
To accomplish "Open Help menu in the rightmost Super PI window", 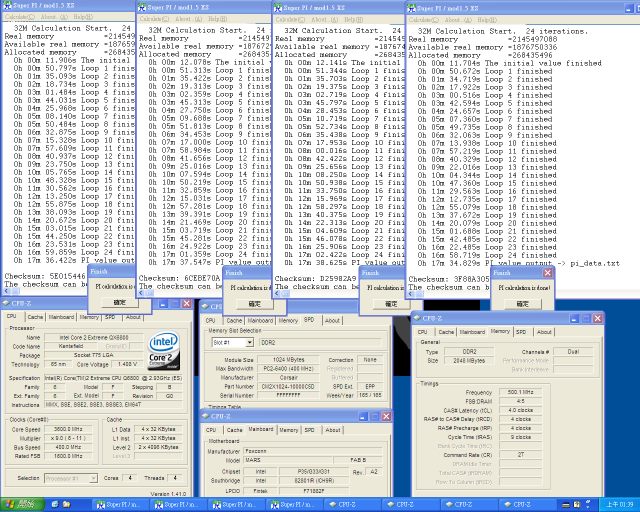I will [488, 20].
